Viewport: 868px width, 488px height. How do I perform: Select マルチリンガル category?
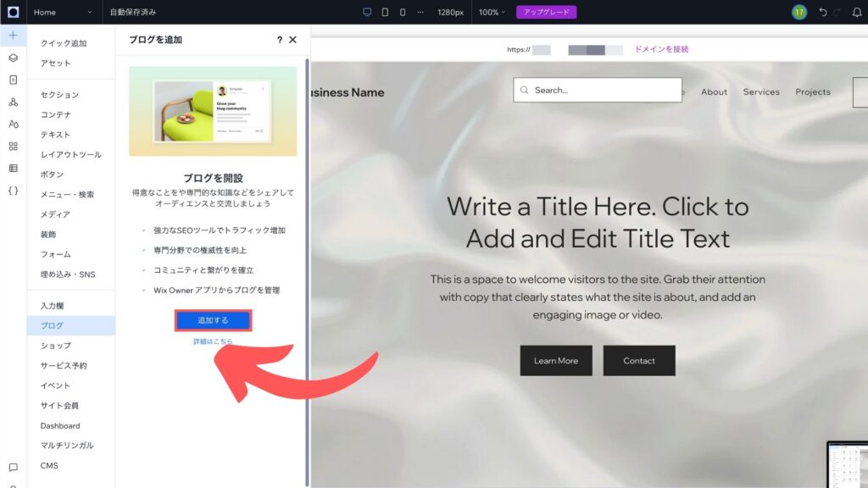pos(66,446)
